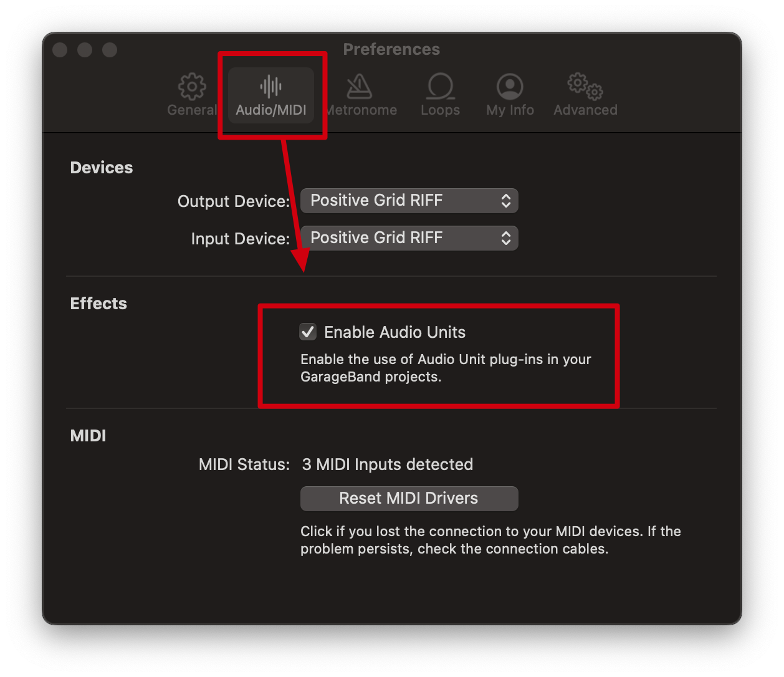Click the MIDI section heading
The image size is (784, 677).
pyautogui.click(x=88, y=436)
